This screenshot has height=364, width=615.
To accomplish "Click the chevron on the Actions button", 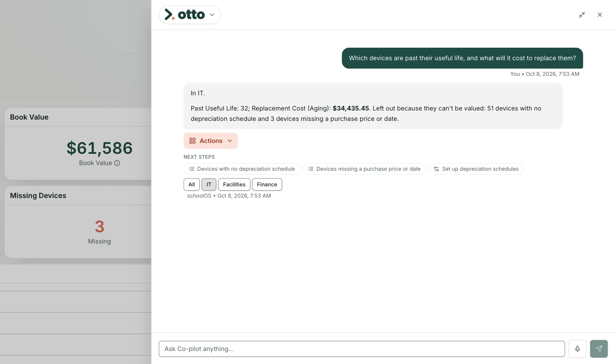I will (x=230, y=141).
